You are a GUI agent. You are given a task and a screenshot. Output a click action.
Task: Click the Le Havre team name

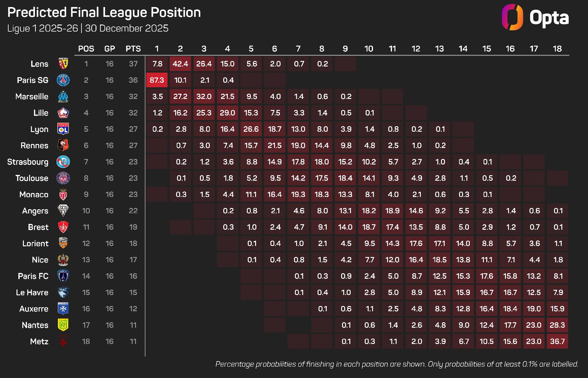coord(32,293)
